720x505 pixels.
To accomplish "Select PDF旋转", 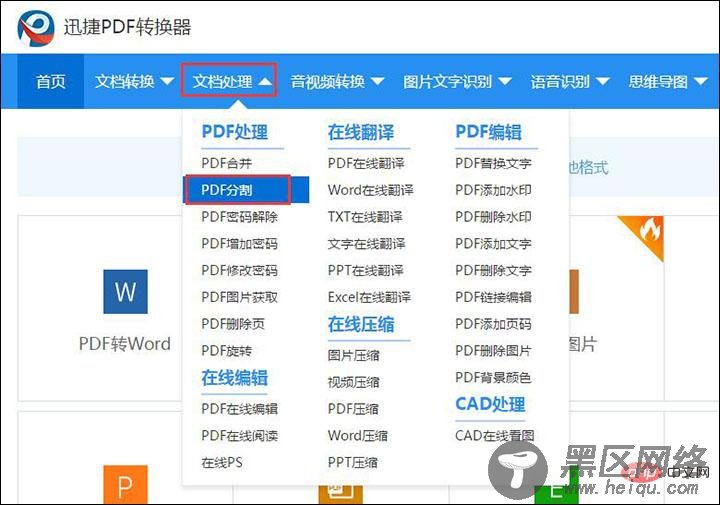I will 226,351.
